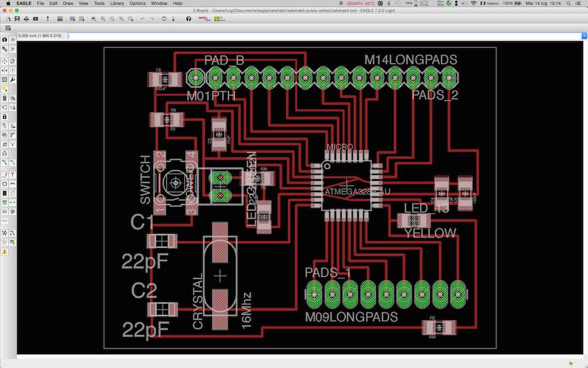Redo the last undone action
The width and height of the screenshot is (588, 368).
[x=151, y=19]
